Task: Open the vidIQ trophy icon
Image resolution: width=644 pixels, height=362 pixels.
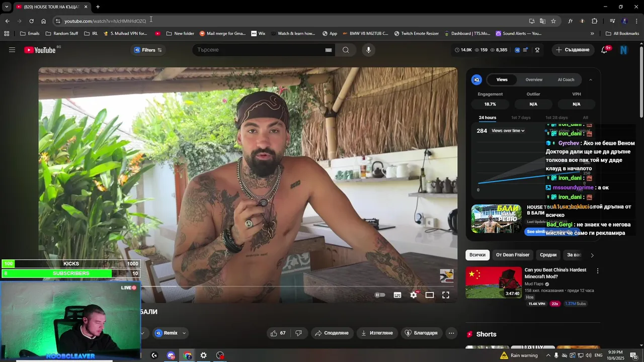Action: click(x=537, y=50)
